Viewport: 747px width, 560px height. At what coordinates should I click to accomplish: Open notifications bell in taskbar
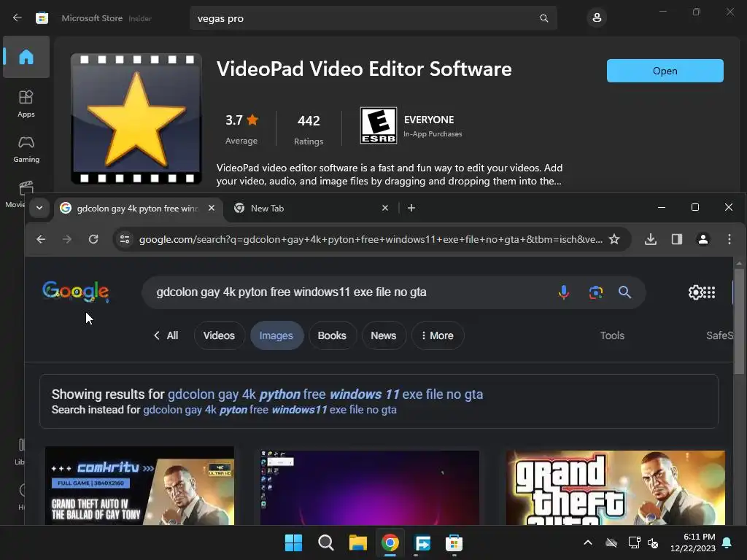pyautogui.click(x=727, y=542)
